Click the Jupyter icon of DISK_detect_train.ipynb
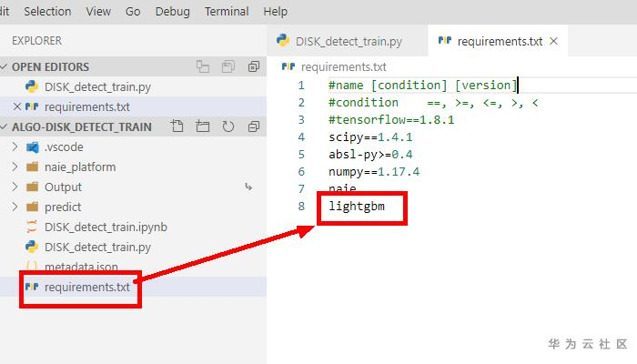This screenshot has height=364, width=637. coord(31,227)
